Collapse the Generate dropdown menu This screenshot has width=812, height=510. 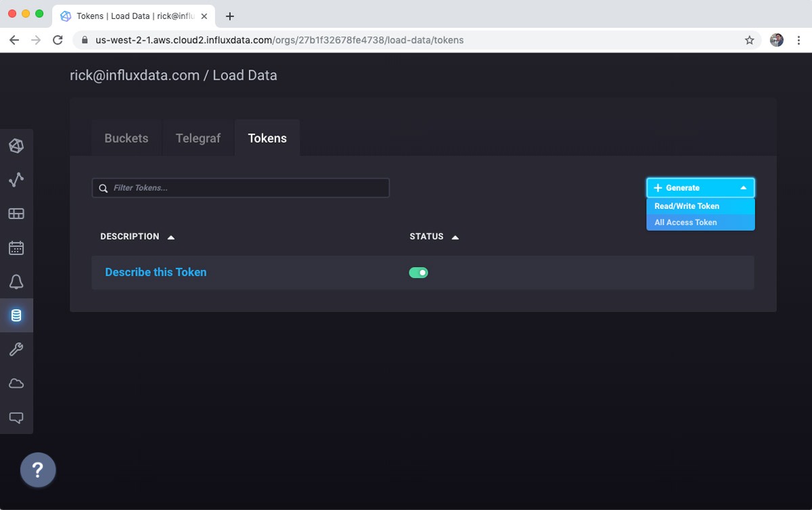point(700,187)
